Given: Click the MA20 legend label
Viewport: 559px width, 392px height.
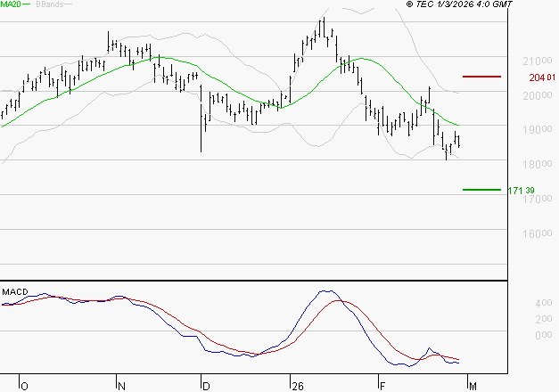Looking at the screenshot, I should (10, 4).
